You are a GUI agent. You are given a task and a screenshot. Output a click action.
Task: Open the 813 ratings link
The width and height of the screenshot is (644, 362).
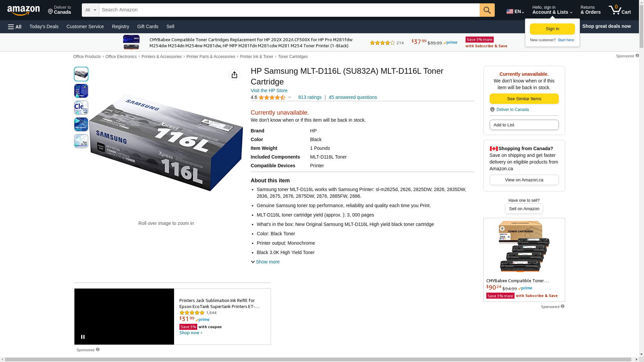pyautogui.click(x=310, y=97)
